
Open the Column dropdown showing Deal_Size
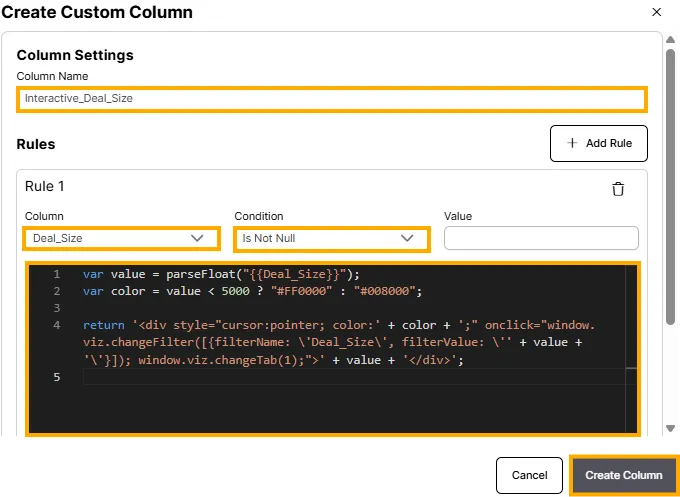[x=119, y=238]
